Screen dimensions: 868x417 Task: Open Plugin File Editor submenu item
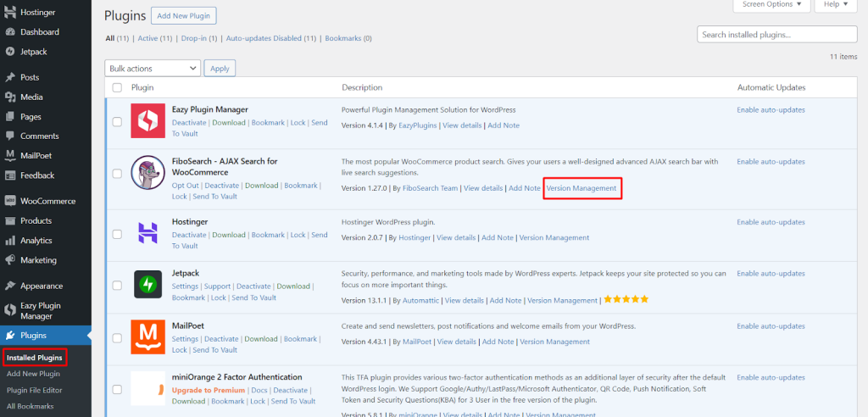[34, 390]
